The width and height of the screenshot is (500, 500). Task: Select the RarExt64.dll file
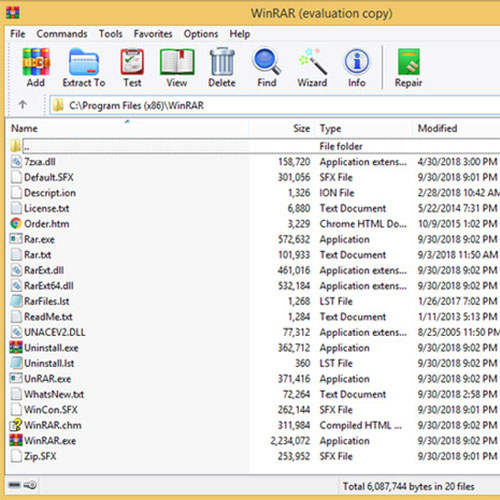49,286
